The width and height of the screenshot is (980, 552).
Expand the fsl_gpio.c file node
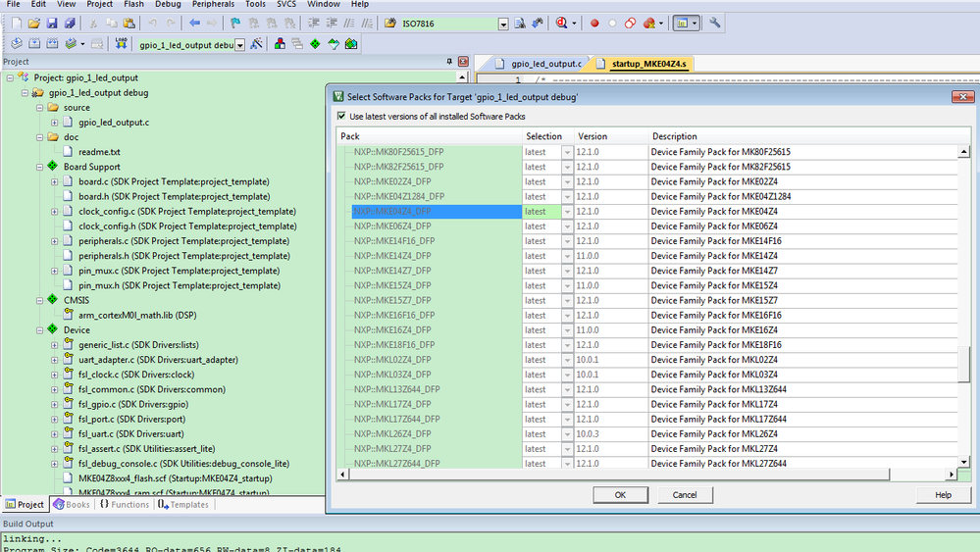tap(54, 404)
